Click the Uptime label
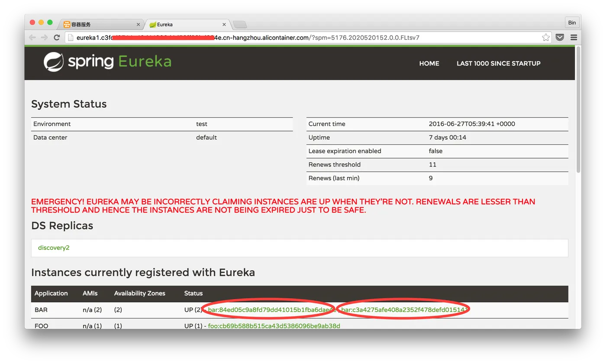Image resolution: width=606 pixels, height=364 pixels. [x=319, y=137]
